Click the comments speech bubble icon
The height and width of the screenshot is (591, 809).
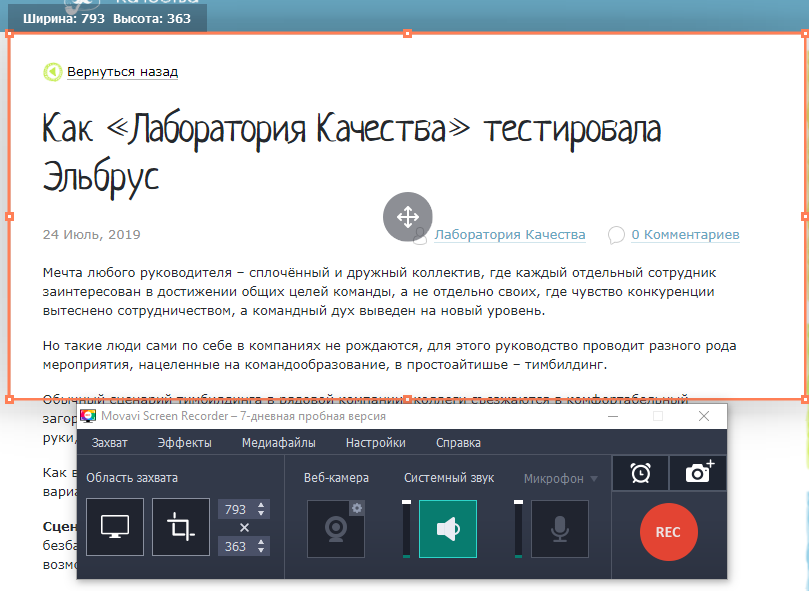coord(616,235)
